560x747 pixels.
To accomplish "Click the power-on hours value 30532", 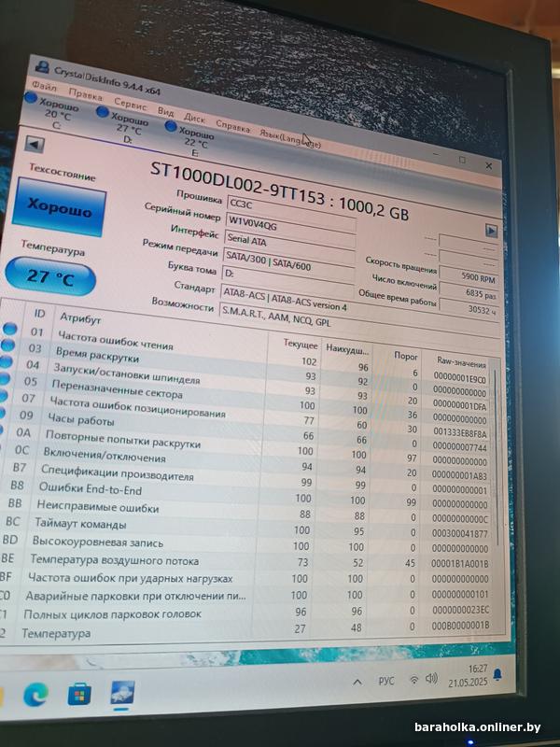I will tap(469, 308).
